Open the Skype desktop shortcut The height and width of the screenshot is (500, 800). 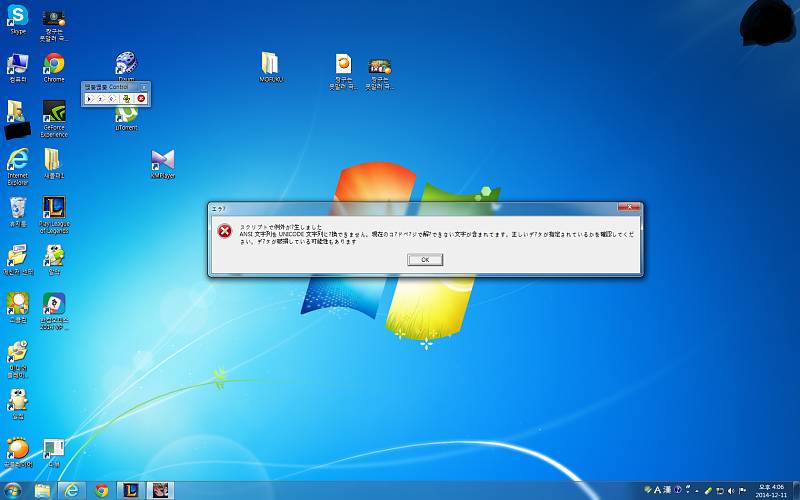(18, 17)
